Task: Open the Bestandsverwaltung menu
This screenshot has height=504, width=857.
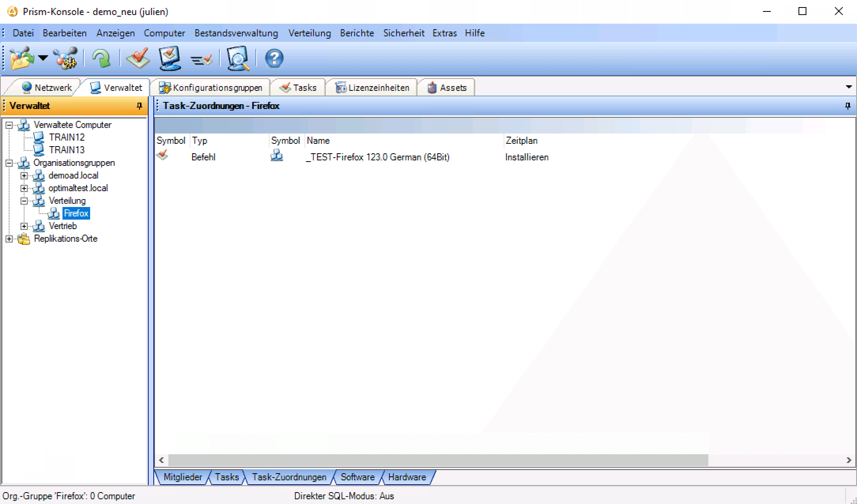Action: (236, 33)
